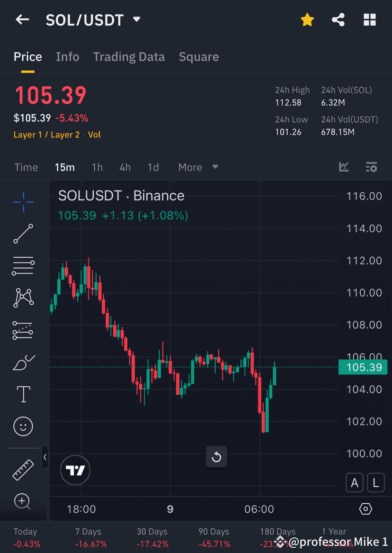Open the XABCD pattern drawing tool
Viewport: 392px width, 553px height.
tap(23, 298)
